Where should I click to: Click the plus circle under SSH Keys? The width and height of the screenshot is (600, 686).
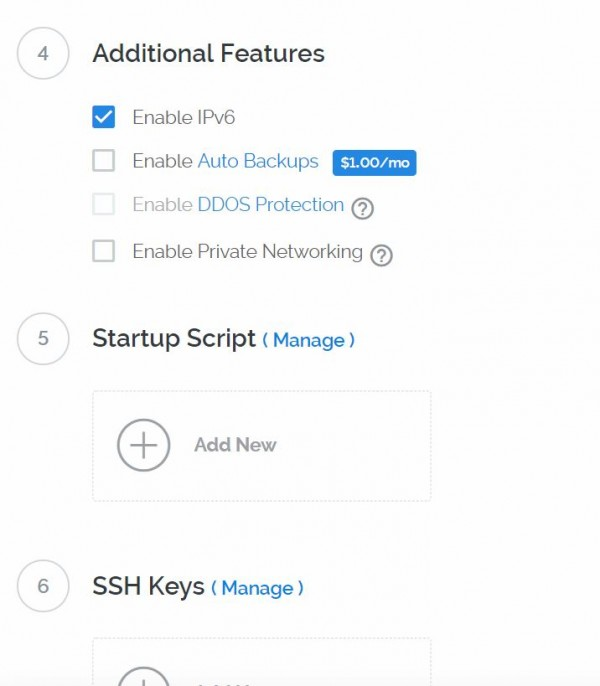(x=144, y=676)
